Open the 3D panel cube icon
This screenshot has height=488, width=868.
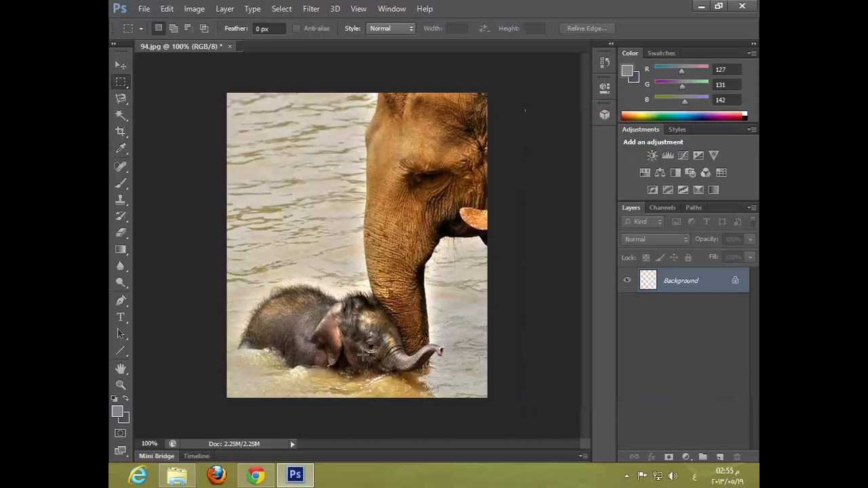point(604,115)
